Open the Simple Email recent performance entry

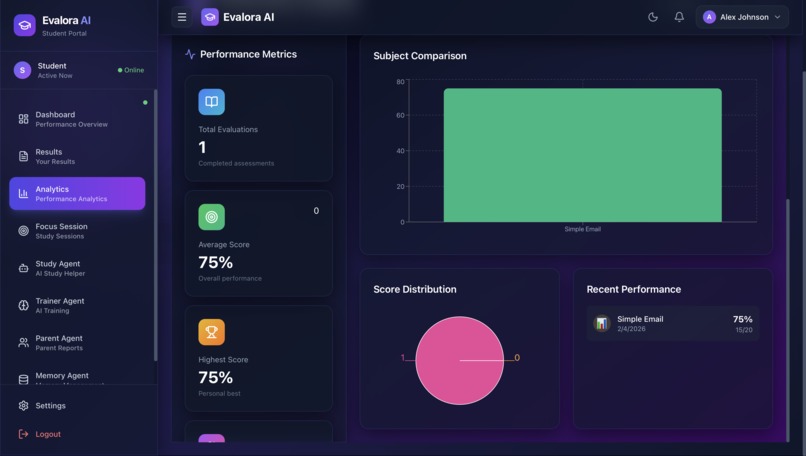tap(672, 323)
